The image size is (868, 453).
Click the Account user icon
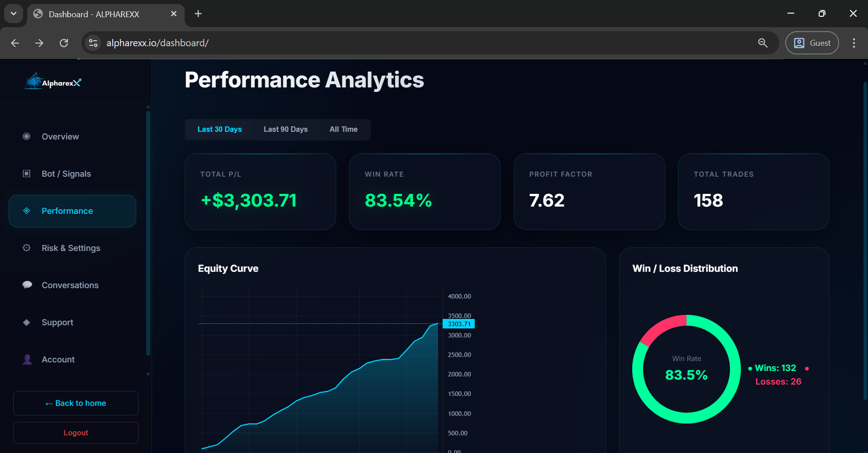[x=27, y=359]
